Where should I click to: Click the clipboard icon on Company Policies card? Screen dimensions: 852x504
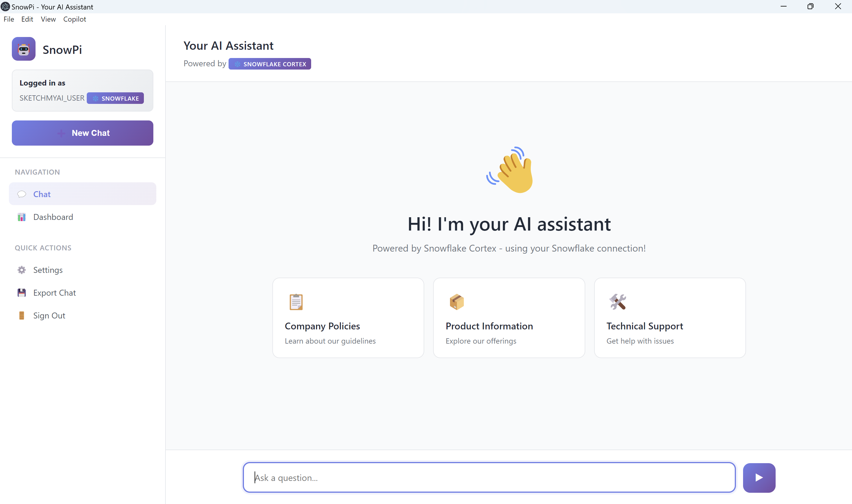pyautogui.click(x=295, y=302)
